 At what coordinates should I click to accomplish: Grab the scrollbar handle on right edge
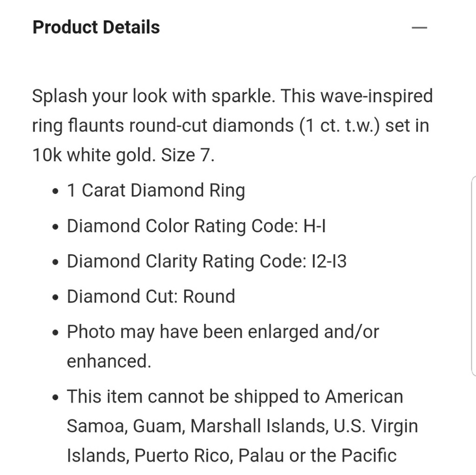click(x=473, y=276)
